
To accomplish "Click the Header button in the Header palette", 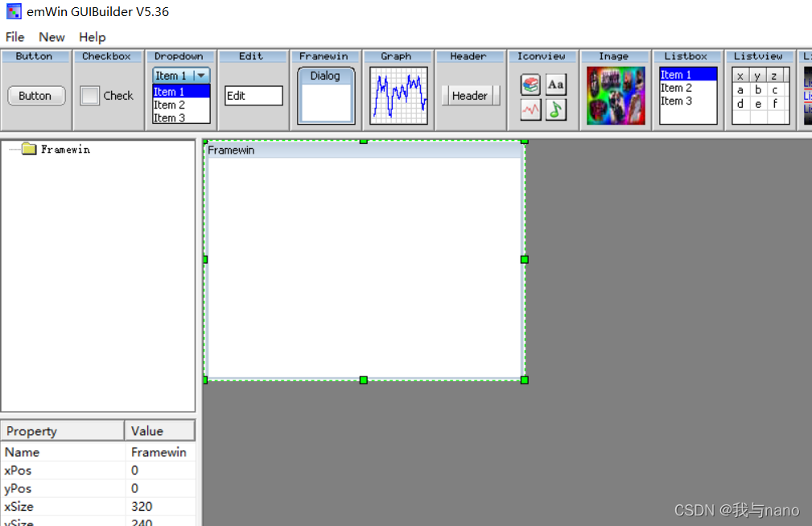I will point(470,95).
